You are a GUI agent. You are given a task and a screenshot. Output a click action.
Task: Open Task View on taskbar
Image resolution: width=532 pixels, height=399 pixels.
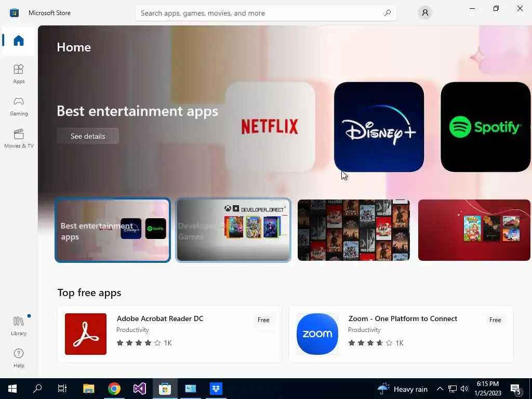(62, 389)
